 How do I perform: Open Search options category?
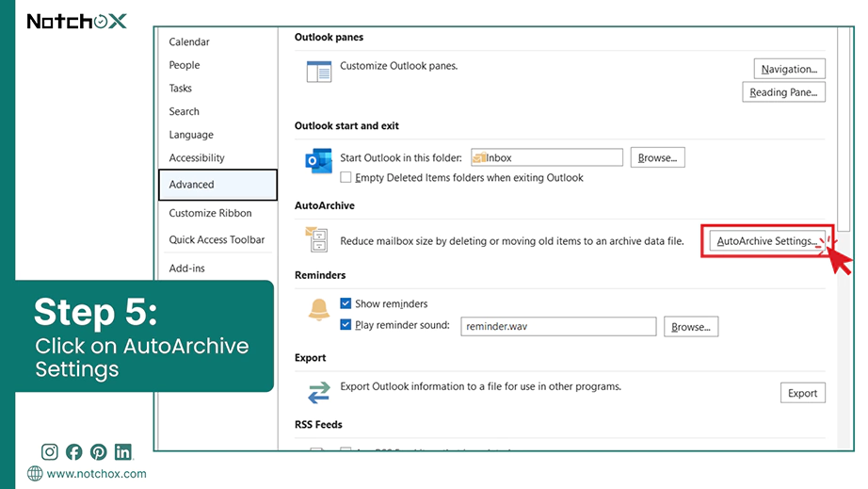pyautogui.click(x=185, y=111)
